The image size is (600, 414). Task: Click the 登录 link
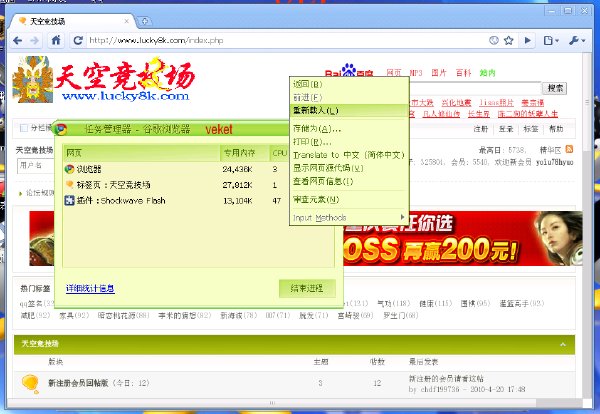506,129
